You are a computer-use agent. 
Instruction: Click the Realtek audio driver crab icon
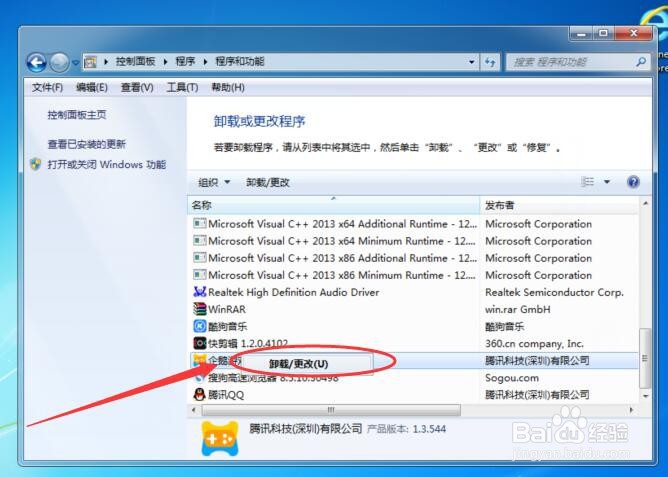(199, 292)
